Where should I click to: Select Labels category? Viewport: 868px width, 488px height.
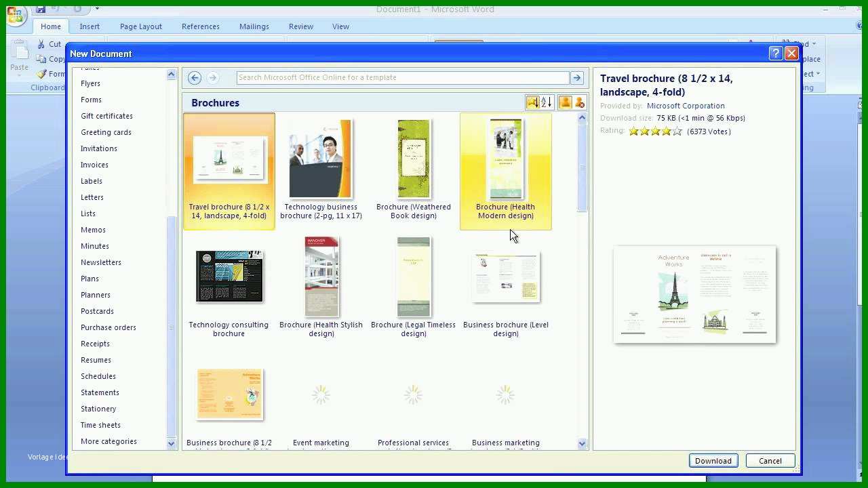point(92,181)
